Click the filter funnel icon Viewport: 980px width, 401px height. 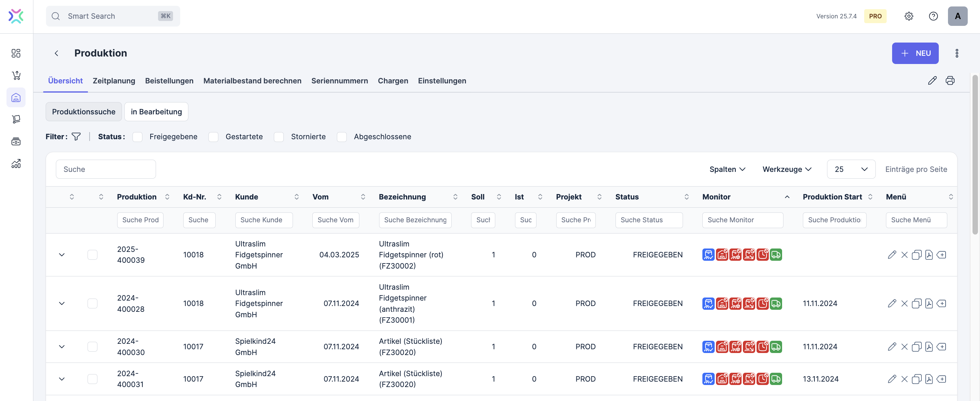pyautogui.click(x=76, y=137)
